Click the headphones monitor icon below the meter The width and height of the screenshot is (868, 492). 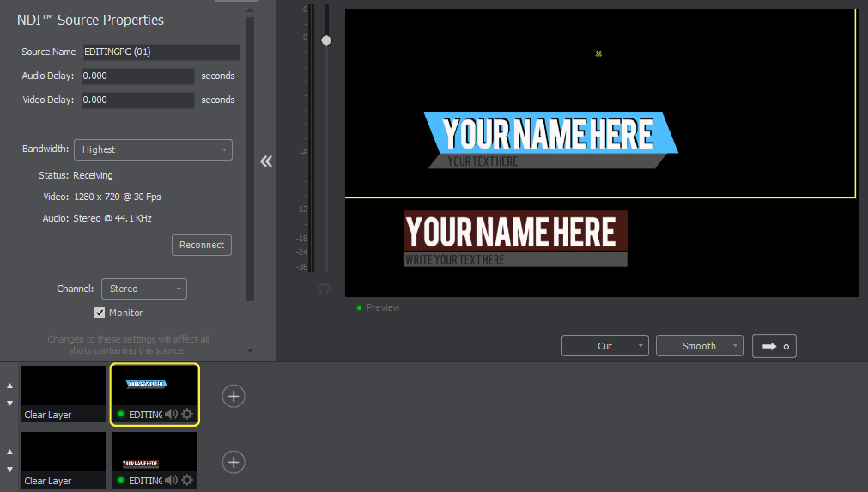click(x=324, y=290)
